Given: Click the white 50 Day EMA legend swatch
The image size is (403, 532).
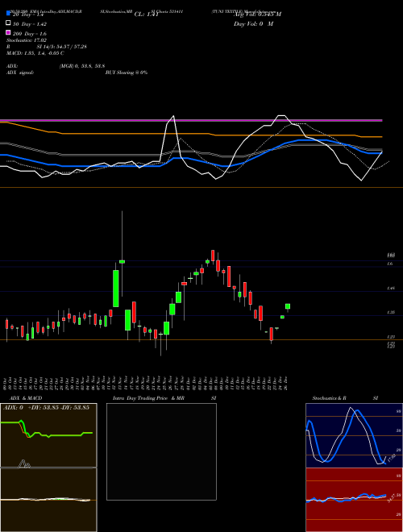Looking at the screenshot, I should 8,23.
